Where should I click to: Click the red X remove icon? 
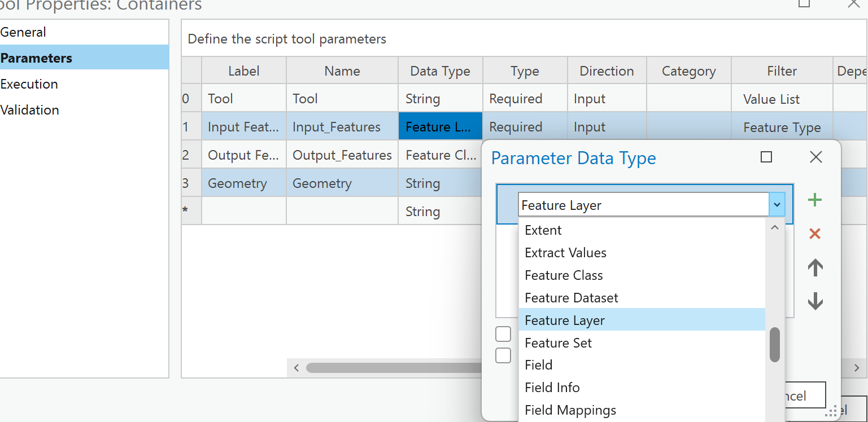tap(814, 234)
